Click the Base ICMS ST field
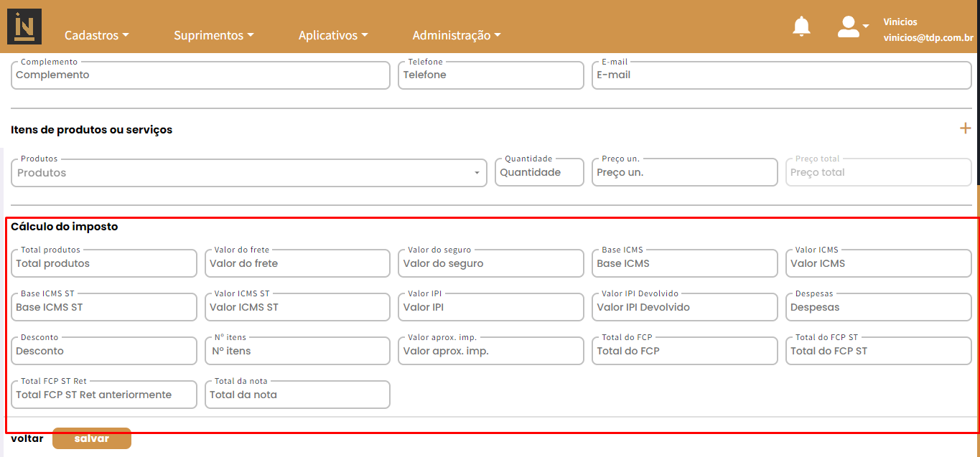Screen dimensions: 980x457 pos(104,307)
